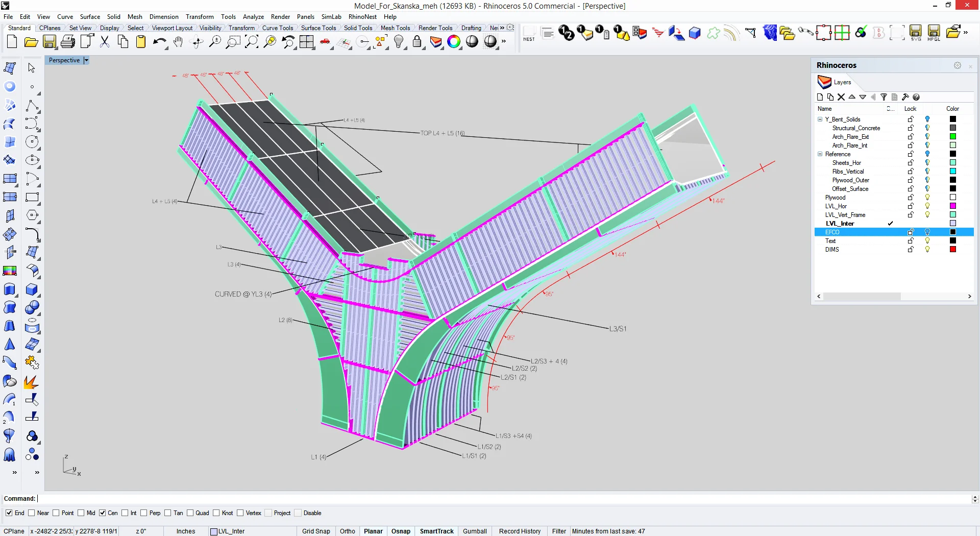Open the Perspective viewport dropdown arrow
Image resolution: width=980 pixels, height=536 pixels.
pos(86,60)
